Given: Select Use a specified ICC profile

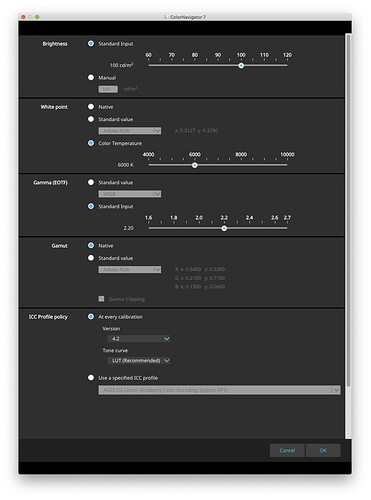Looking at the screenshot, I should (91, 378).
